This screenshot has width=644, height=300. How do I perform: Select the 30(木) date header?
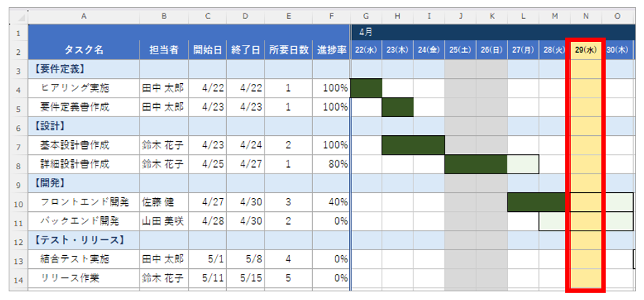pos(618,50)
